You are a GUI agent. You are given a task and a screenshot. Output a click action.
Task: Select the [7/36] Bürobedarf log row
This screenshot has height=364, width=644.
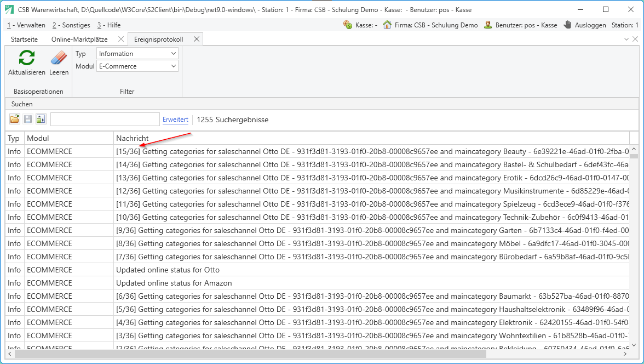[318, 257]
